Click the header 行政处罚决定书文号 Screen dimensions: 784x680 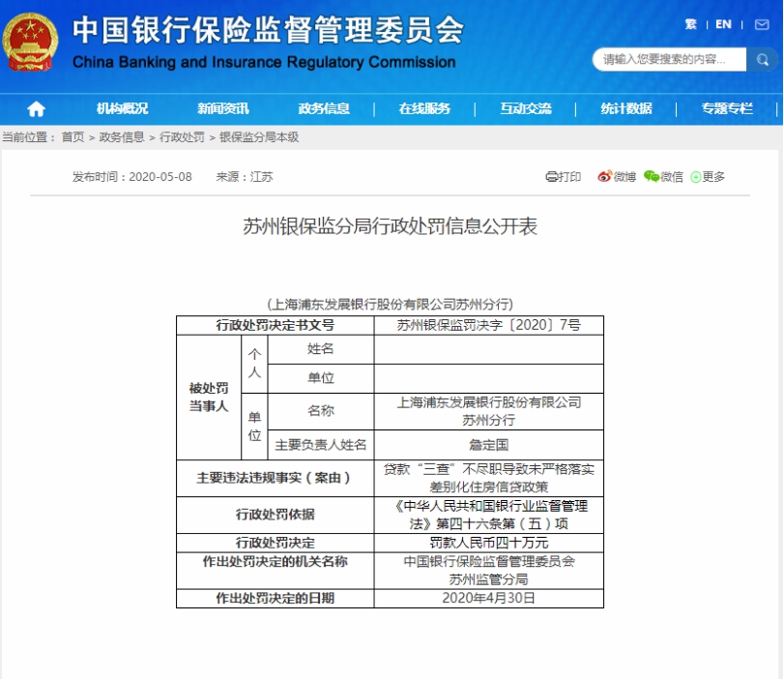276,325
